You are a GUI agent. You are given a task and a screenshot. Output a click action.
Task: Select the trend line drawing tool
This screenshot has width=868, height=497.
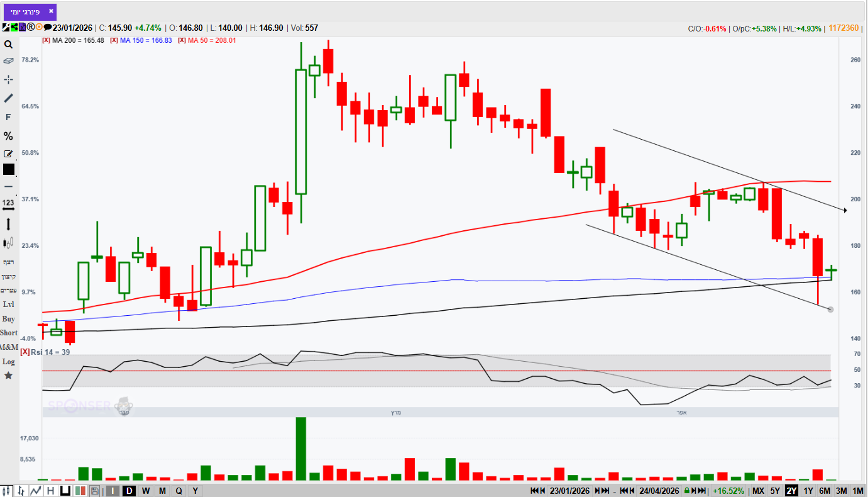(x=8, y=98)
